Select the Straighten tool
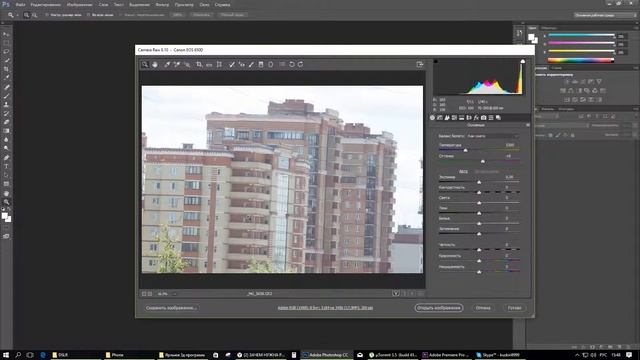This screenshot has height=360, width=640. point(209,64)
